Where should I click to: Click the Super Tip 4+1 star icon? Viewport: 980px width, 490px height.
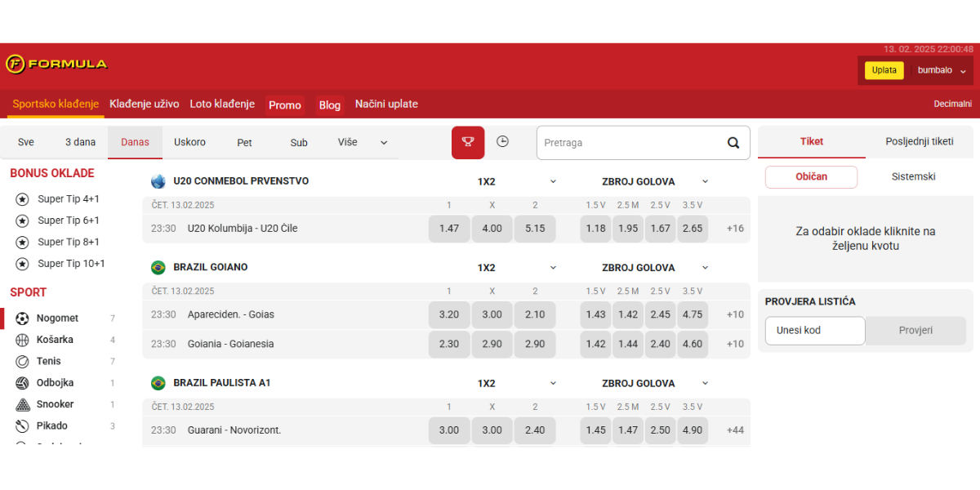coord(22,199)
